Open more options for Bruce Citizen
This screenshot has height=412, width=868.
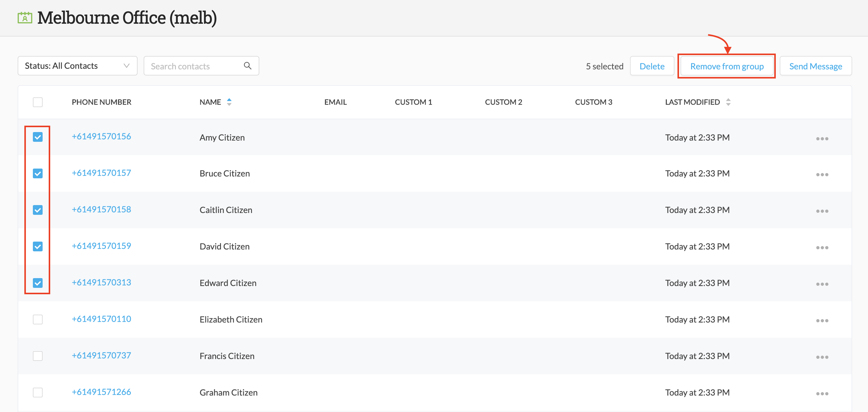click(x=822, y=174)
